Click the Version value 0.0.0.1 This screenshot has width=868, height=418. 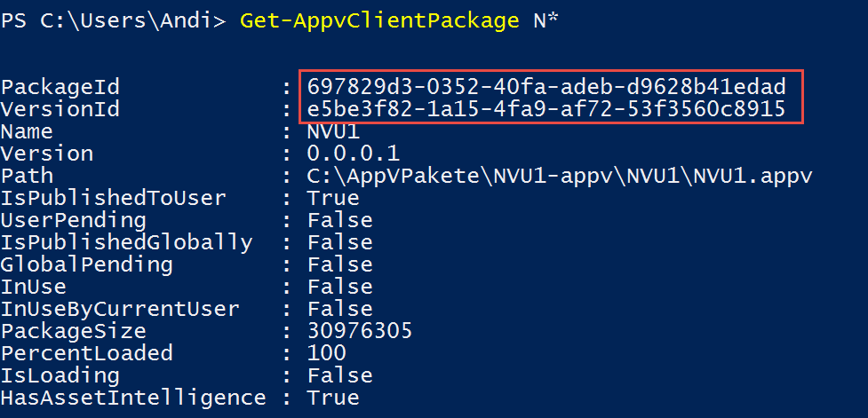click(x=354, y=154)
